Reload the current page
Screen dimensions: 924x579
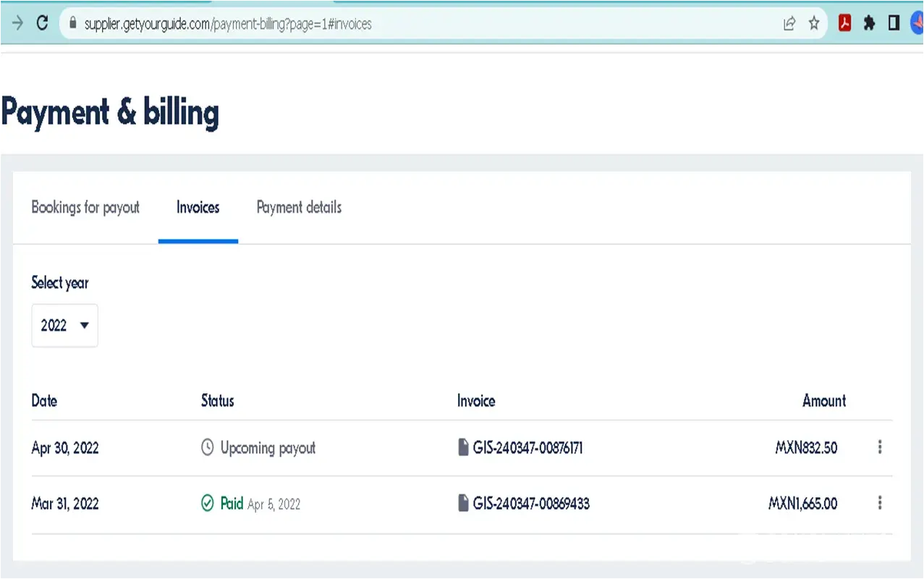point(42,23)
